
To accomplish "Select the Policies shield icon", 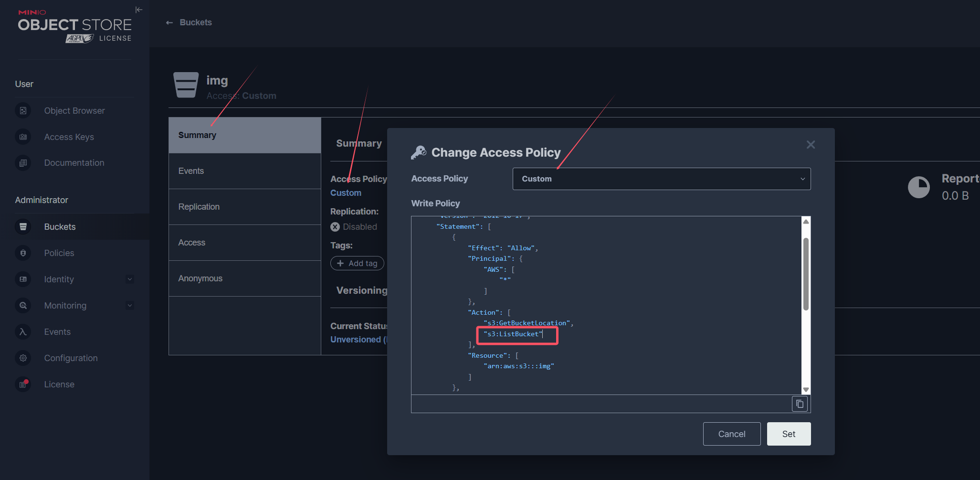I will (23, 253).
